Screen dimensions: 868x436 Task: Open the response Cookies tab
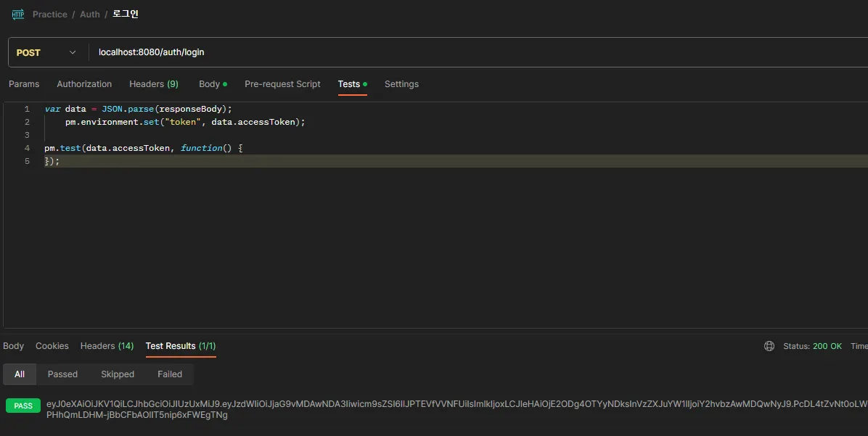point(52,346)
